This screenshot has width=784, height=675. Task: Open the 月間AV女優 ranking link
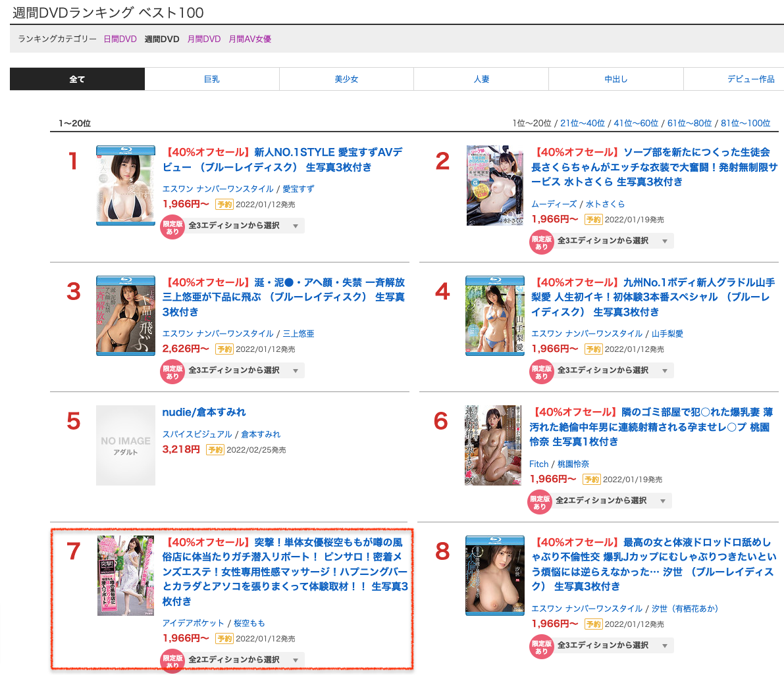249,39
